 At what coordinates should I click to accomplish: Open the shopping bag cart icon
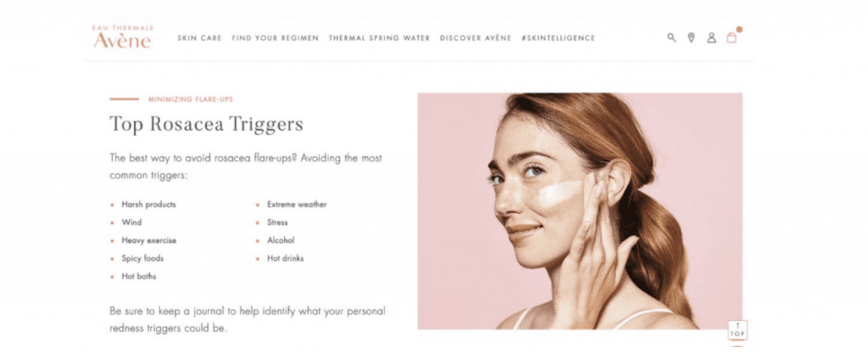pos(732,37)
